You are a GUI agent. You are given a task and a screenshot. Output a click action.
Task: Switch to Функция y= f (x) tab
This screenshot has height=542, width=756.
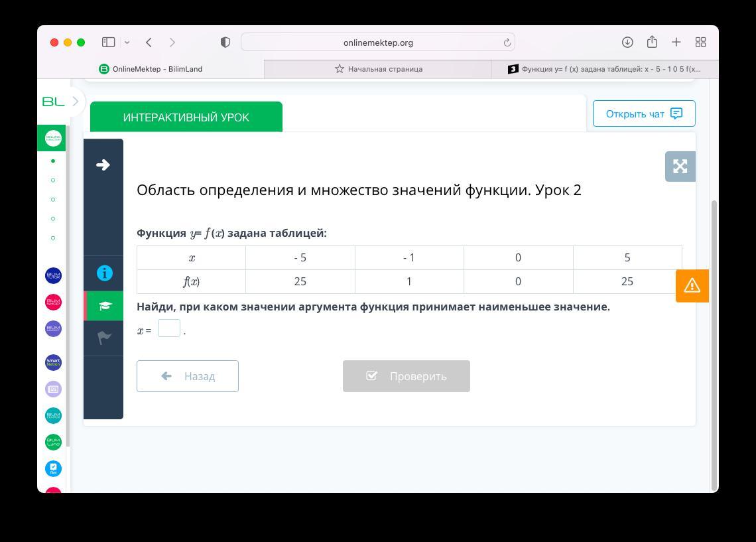tap(605, 69)
